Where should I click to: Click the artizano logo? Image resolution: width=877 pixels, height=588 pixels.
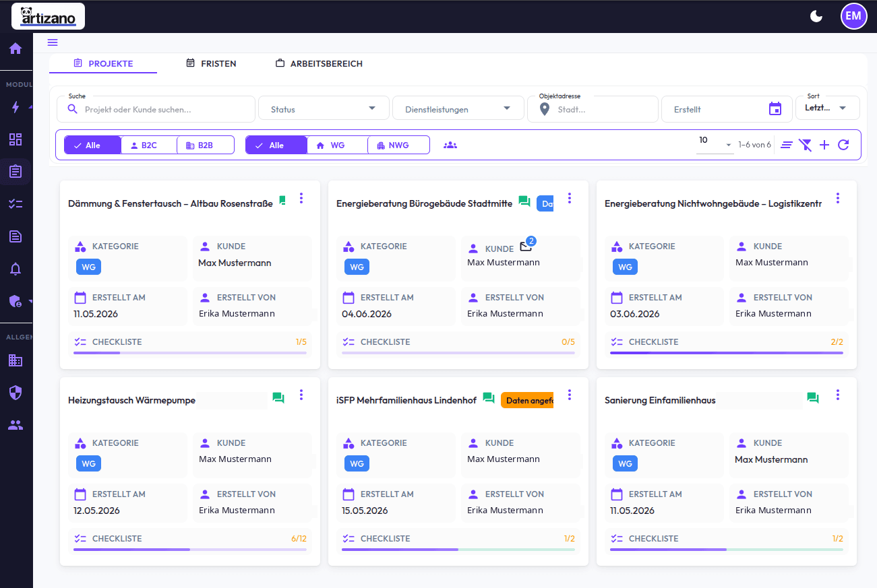(x=48, y=16)
